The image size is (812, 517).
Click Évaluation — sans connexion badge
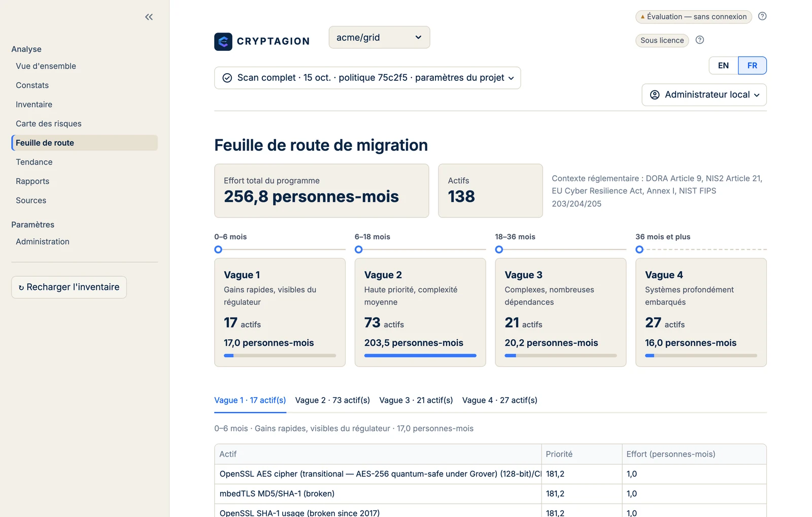tap(694, 17)
